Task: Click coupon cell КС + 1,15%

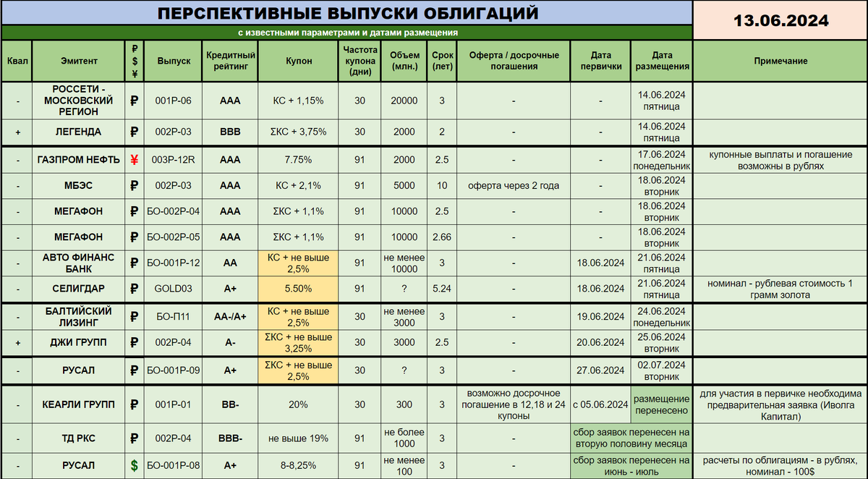Action: pyautogui.click(x=298, y=101)
